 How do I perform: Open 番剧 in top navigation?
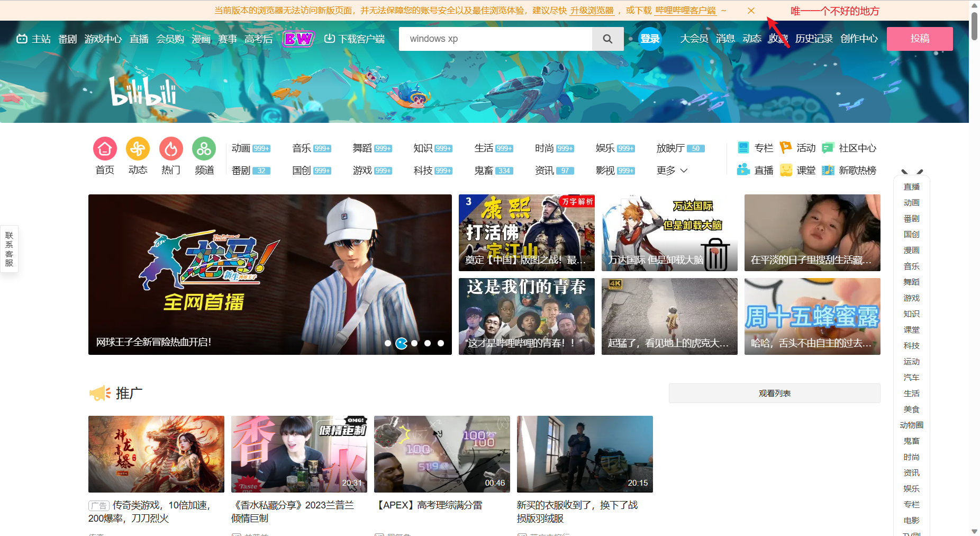click(x=67, y=39)
